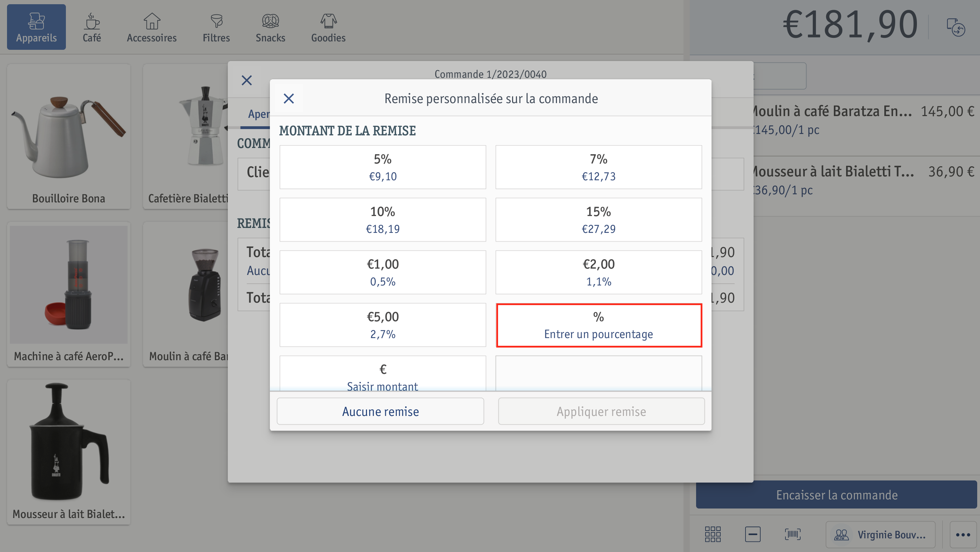This screenshot has height=552, width=980.
Task: Open the Accessoires category
Action: [151, 27]
